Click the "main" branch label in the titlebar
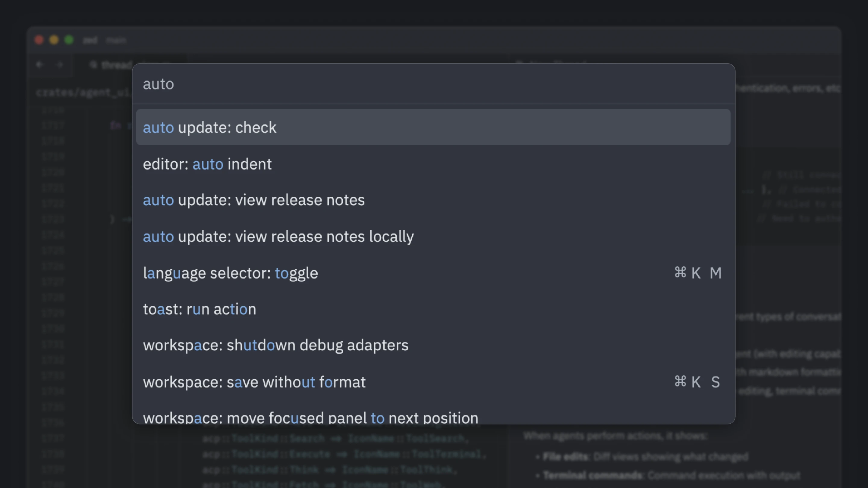 (x=116, y=40)
